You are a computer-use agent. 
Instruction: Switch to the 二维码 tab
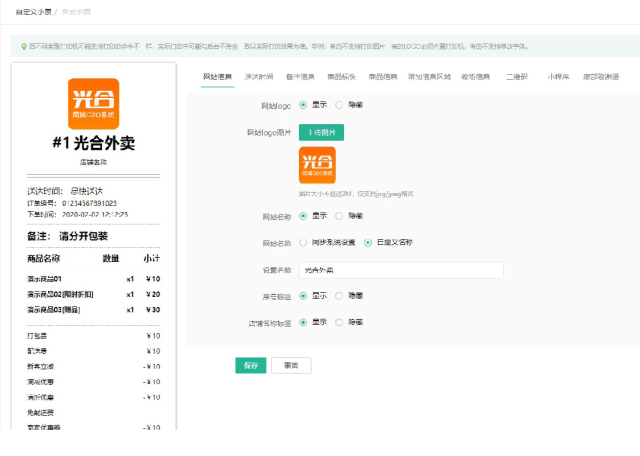click(517, 77)
